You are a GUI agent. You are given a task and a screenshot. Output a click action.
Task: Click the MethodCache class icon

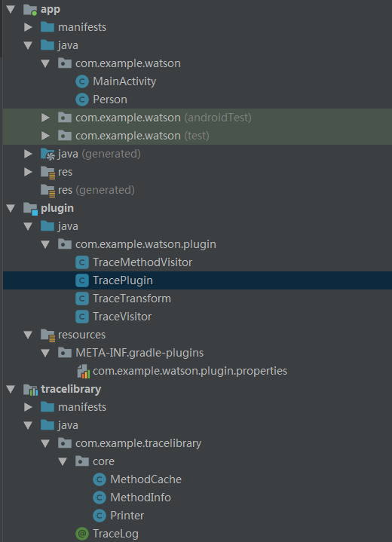pos(100,479)
